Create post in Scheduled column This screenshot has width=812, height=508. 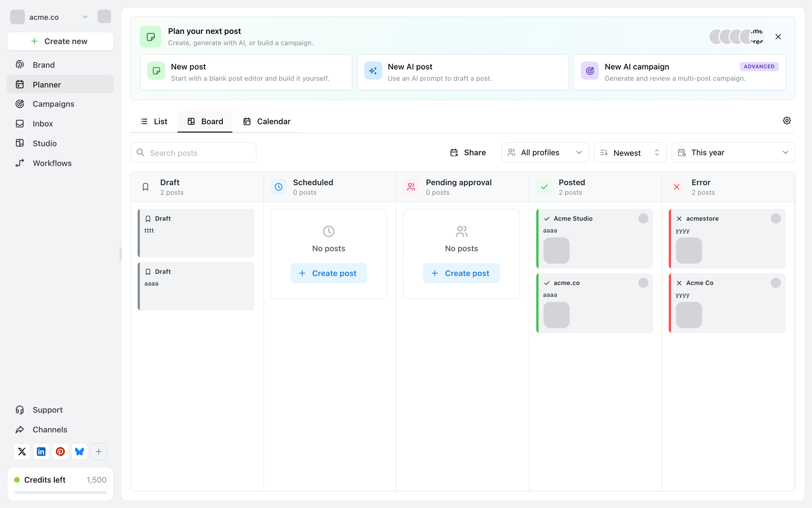[x=328, y=273]
